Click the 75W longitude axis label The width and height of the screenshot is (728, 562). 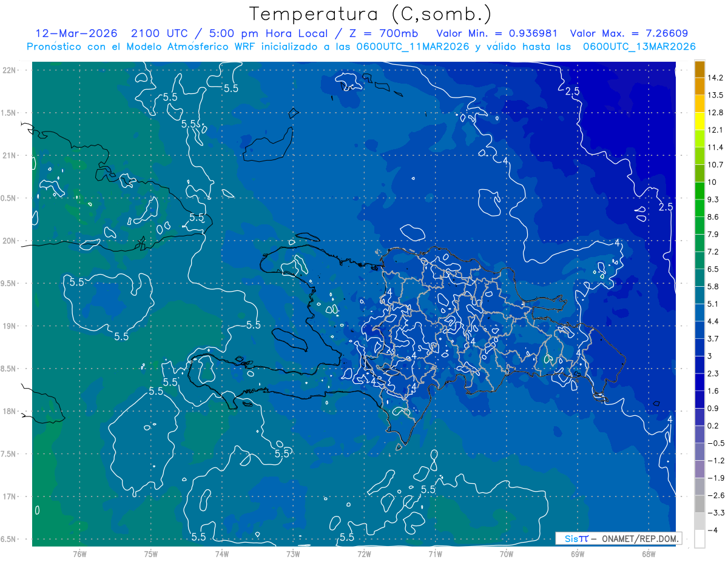[x=150, y=554]
